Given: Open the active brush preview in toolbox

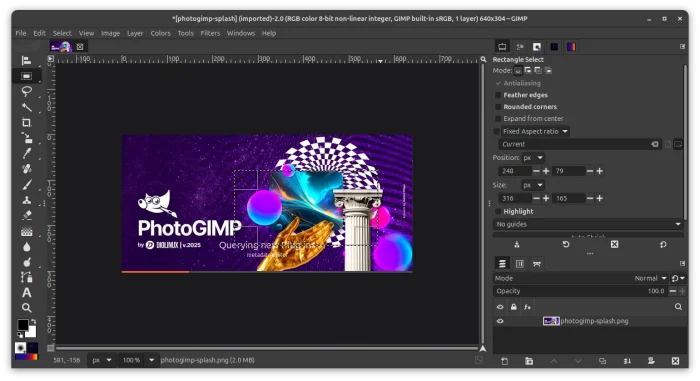Looking at the screenshot, I should coord(20,348).
